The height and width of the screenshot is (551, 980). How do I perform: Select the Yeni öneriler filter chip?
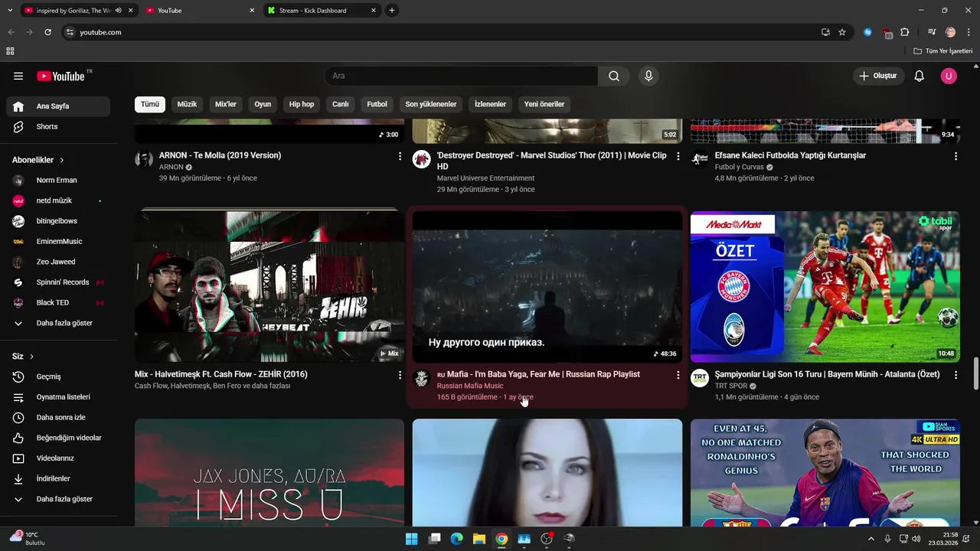(544, 104)
